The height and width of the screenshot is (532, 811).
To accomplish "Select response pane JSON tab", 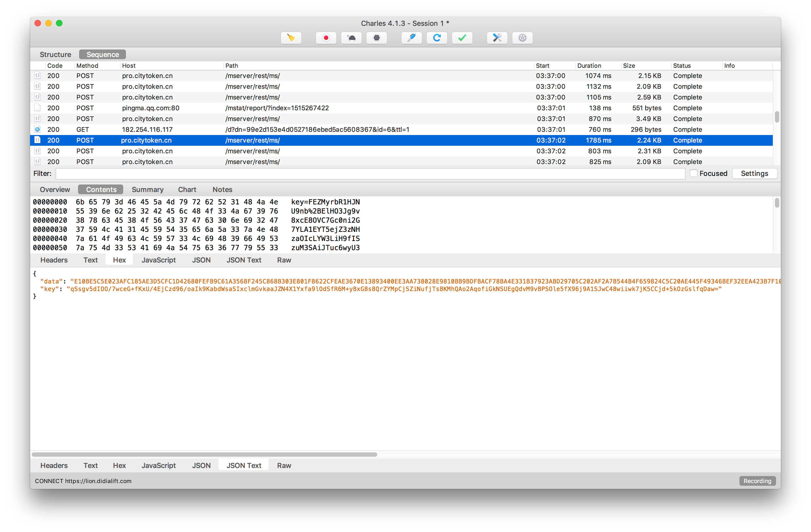I will tap(201, 465).
